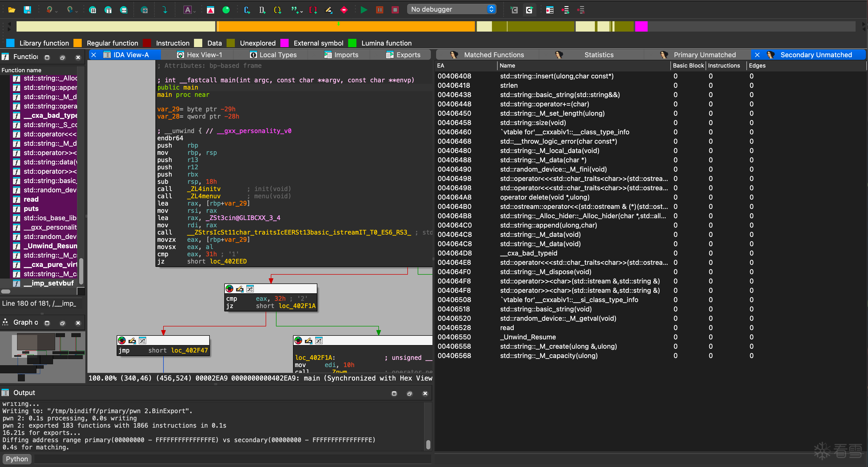868x467 pixels.
Task: Expand the jump-back history dropdown arrow
Action: pos(56,12)
